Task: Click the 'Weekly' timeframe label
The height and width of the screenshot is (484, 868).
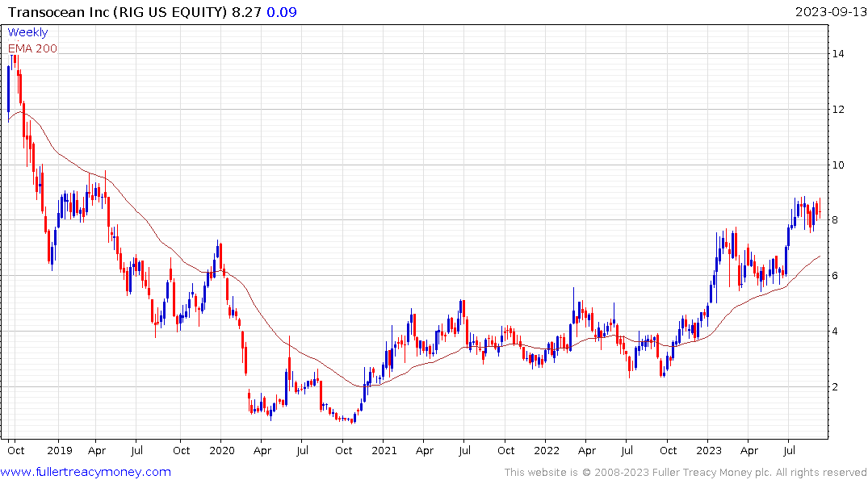Action: (x=27, y=32)
